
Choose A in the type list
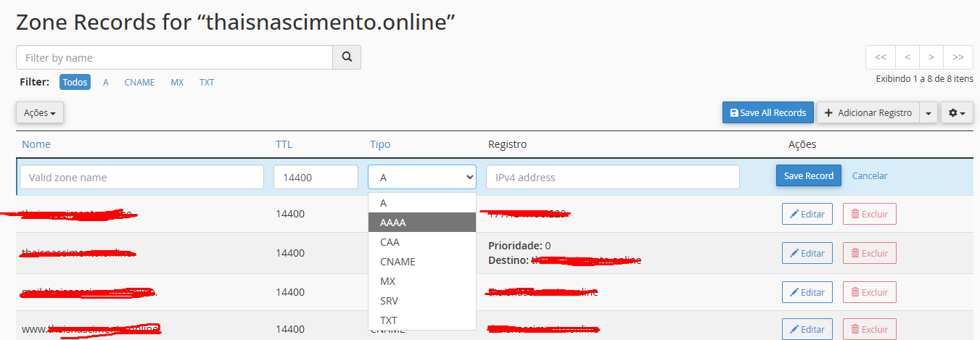(422, 203)
